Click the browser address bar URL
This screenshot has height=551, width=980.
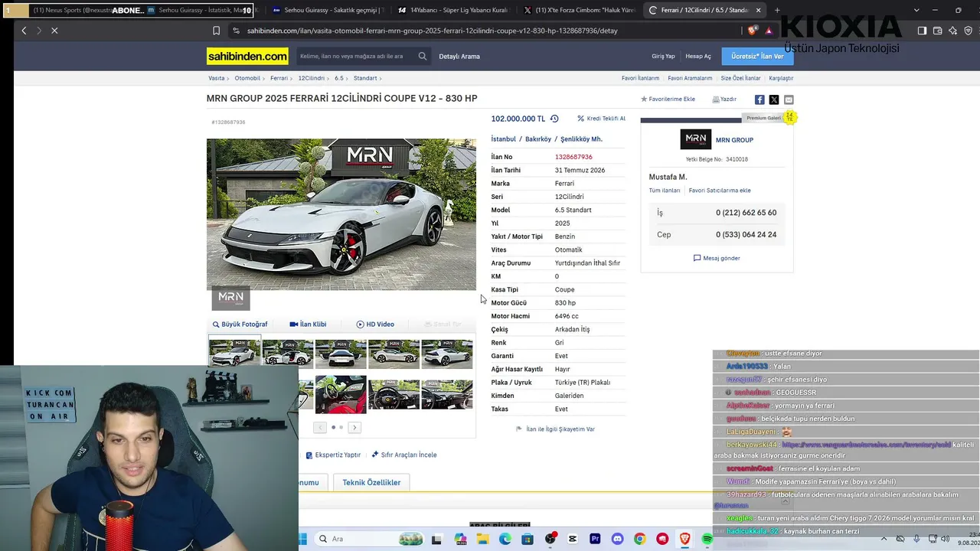click(x=433, y=31)
